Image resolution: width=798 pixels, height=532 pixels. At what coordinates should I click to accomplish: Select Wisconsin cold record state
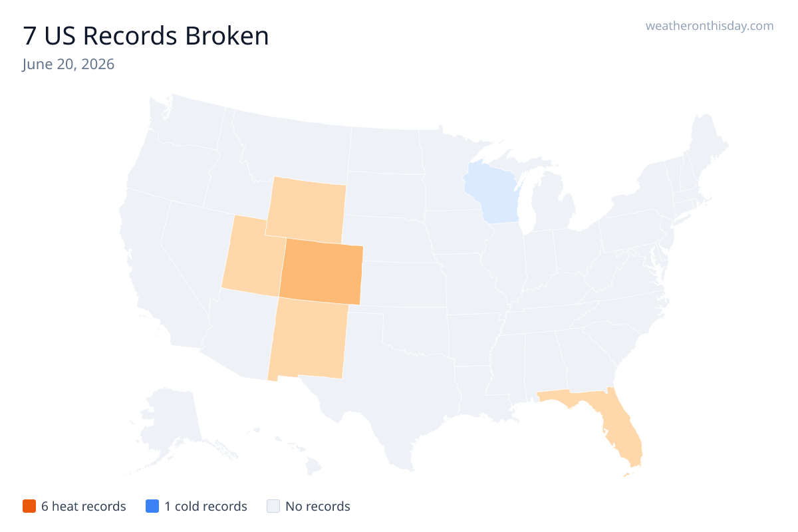(493, 194)
